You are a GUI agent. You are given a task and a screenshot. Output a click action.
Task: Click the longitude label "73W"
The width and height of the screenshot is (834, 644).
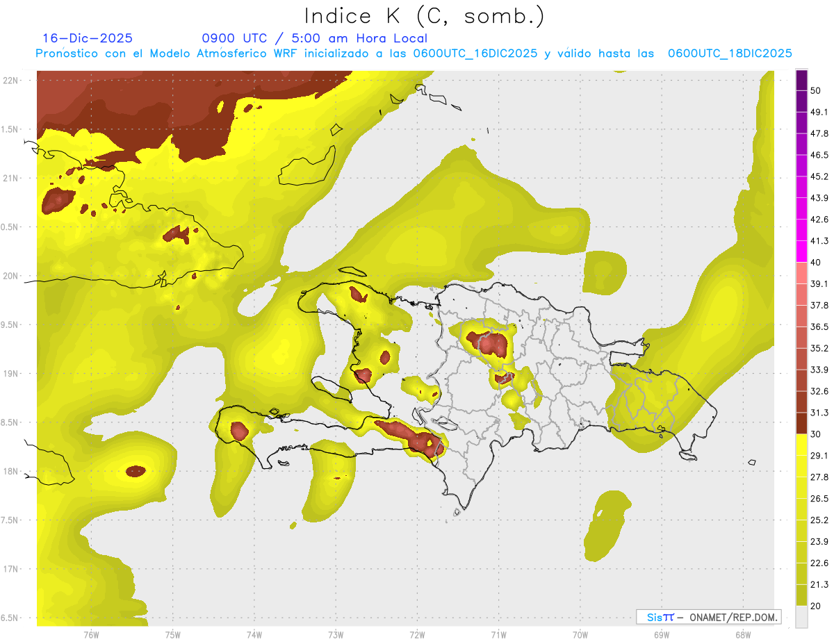click(x=336, y=634)
